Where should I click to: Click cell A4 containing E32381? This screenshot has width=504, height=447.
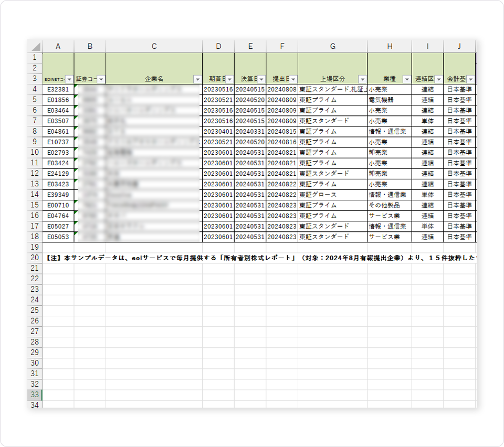[x=58, y=90]
